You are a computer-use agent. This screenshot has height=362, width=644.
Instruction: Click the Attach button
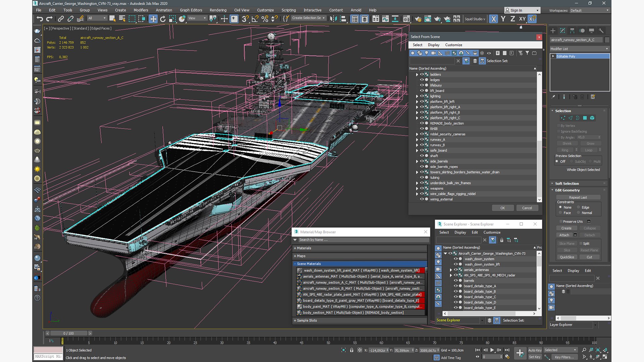coord(564,235)
